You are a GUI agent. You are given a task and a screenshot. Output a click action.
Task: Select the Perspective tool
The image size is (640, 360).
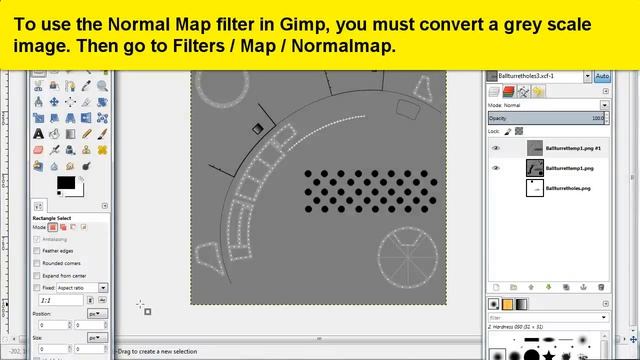pos(70,118)
